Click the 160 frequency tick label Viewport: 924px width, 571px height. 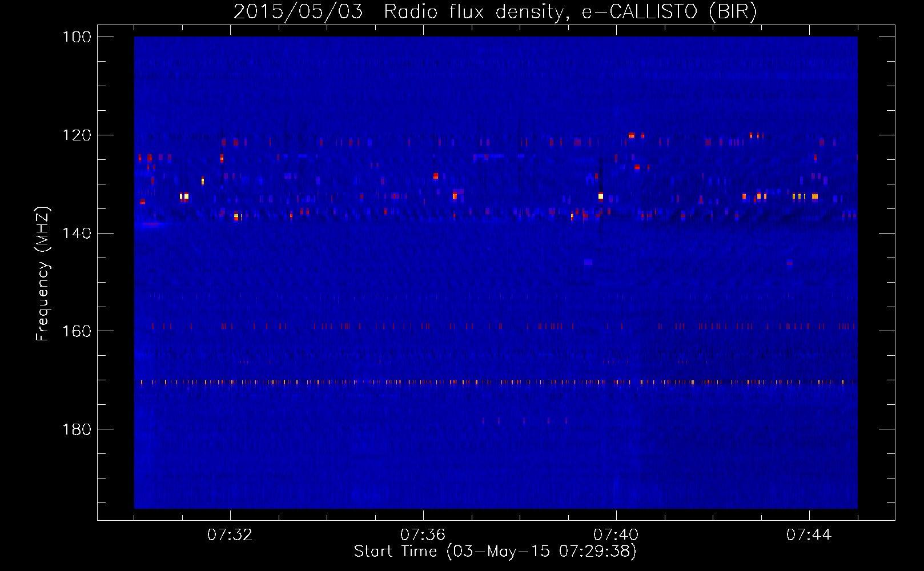click(76, 331)
